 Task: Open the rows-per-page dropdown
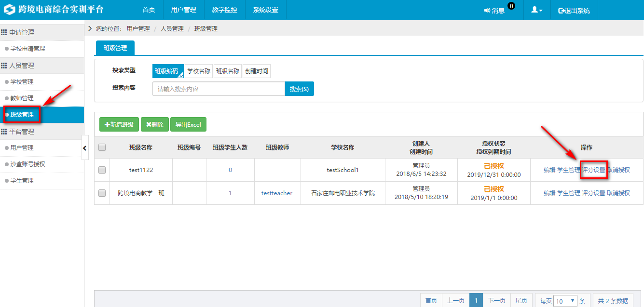(565, 301)
